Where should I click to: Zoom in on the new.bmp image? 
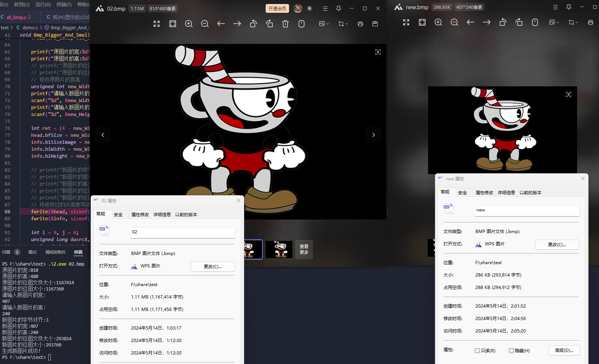(x=438, y=22)
